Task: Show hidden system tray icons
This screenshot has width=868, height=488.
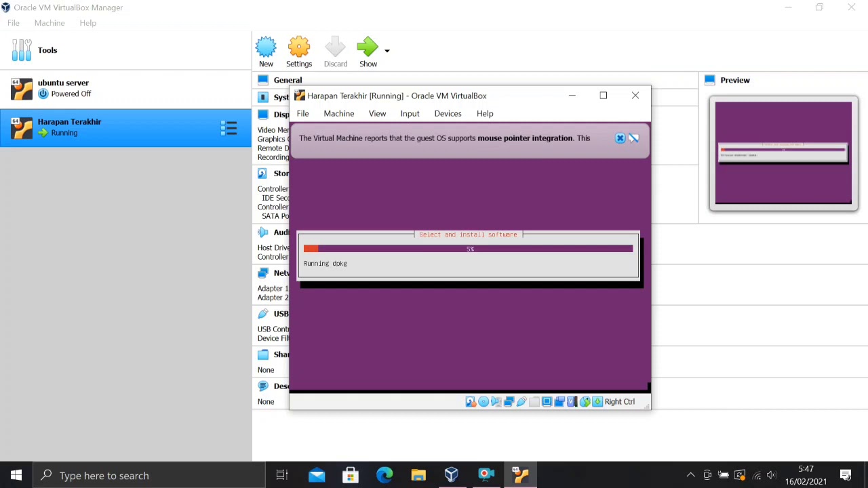Action: point(690,475)
